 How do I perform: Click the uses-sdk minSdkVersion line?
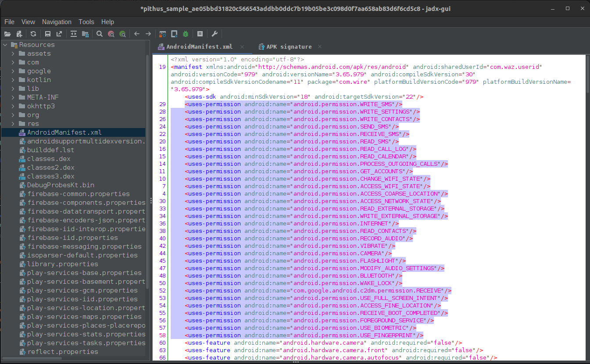[304, 97]
